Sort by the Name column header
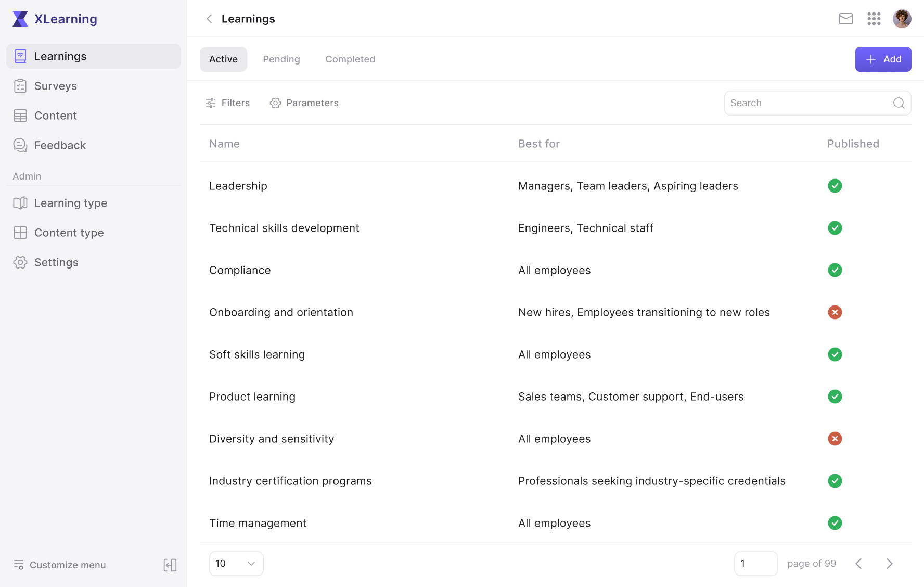The width and height of the screenshot is (924, 587). 224,144
